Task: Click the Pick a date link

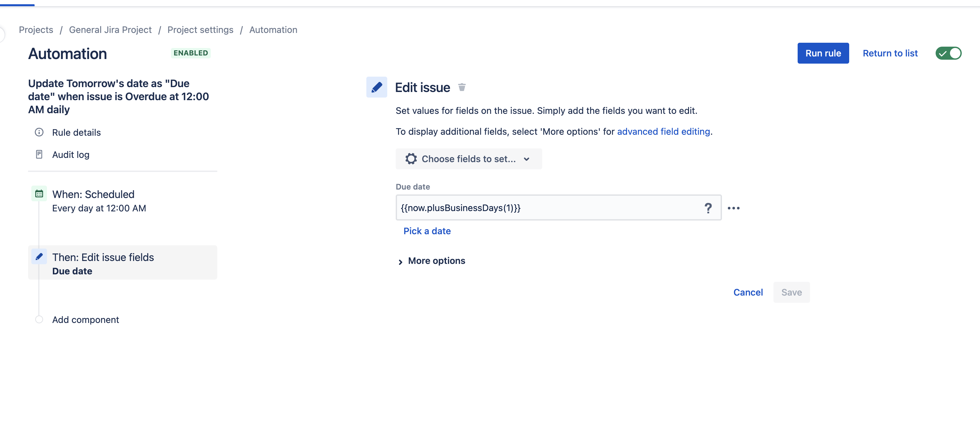Action: point(427,231)
